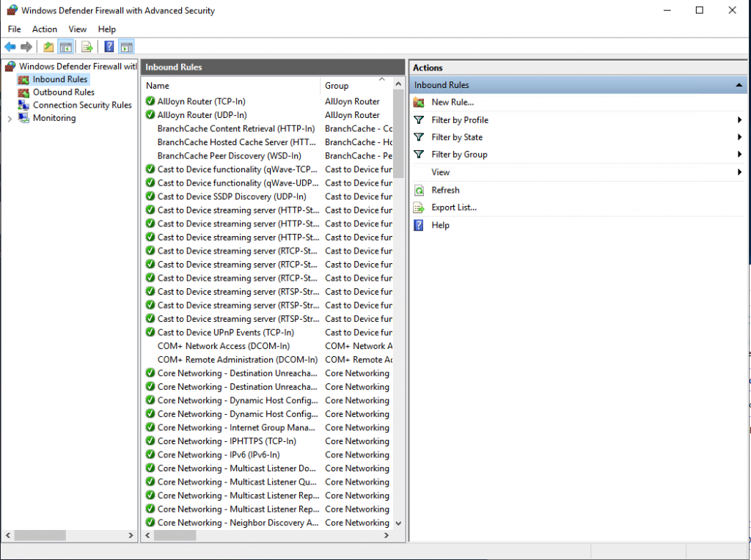Click the Inbound Rules tree icon

(x=23, y=79)
